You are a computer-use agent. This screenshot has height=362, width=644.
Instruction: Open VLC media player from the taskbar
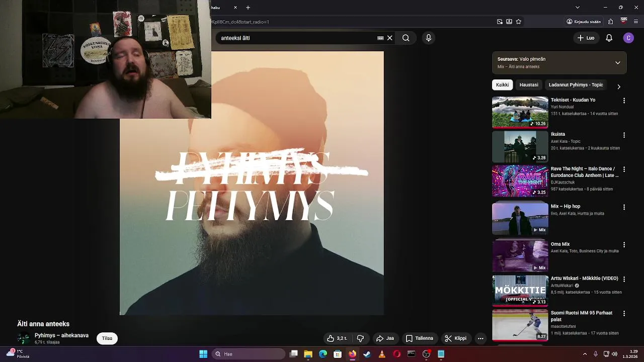pos(382,354)
